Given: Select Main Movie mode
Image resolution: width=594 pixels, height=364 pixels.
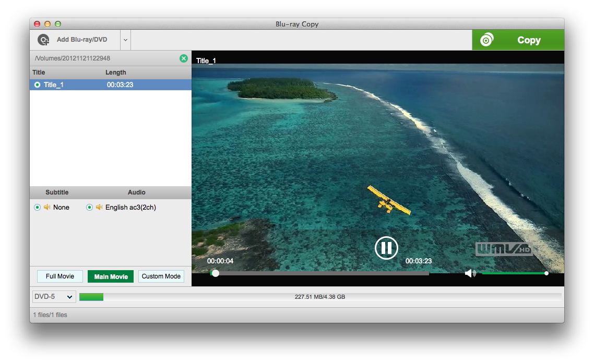Looking at the screenshot, I should pos(111,276).
